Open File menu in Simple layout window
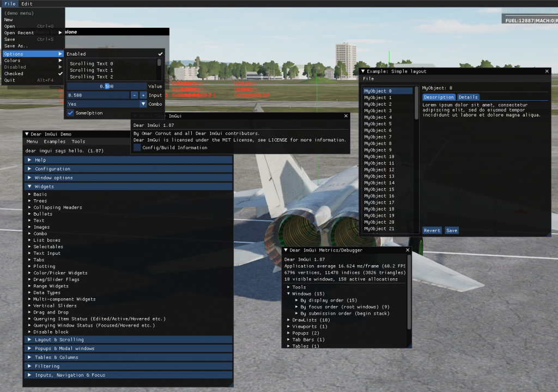The width and height of the screenshot is (558, 392). pyautogui.click(x=368, y=78)
